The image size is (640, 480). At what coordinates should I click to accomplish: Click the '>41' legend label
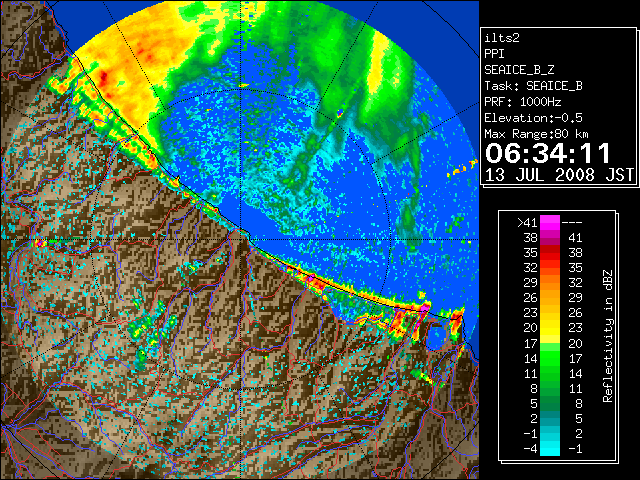click(527, 223)
